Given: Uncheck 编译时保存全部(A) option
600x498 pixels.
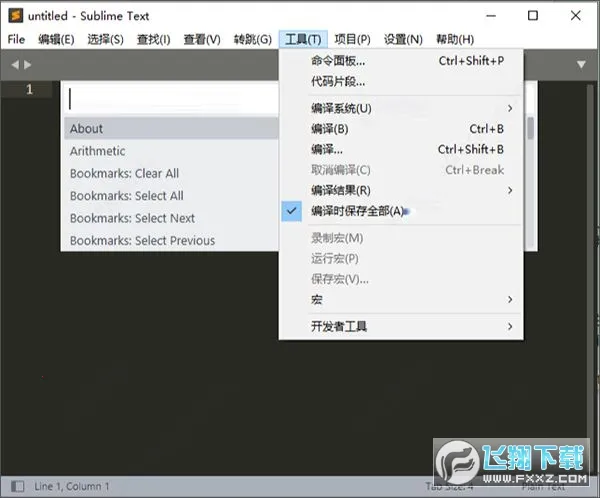Looking at the screenshot, I should point(401,211).
